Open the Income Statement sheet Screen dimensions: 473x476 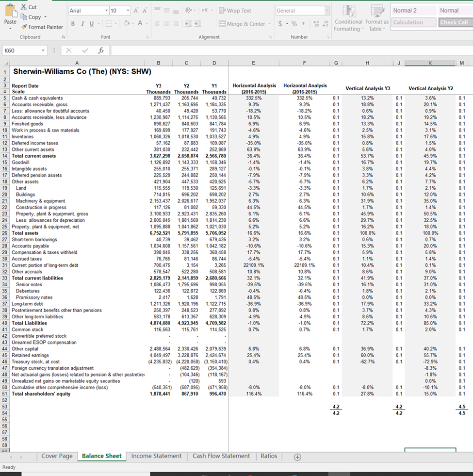[x=156, y=456]
